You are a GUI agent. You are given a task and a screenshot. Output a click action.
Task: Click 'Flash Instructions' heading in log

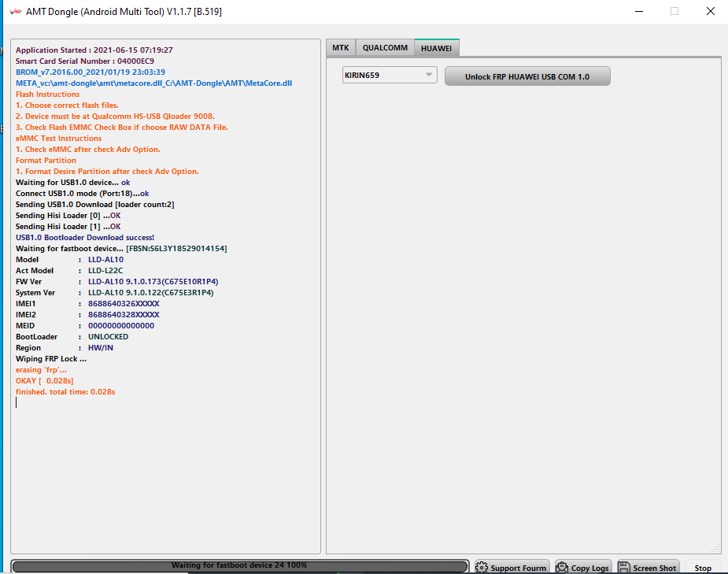point(47,94)
